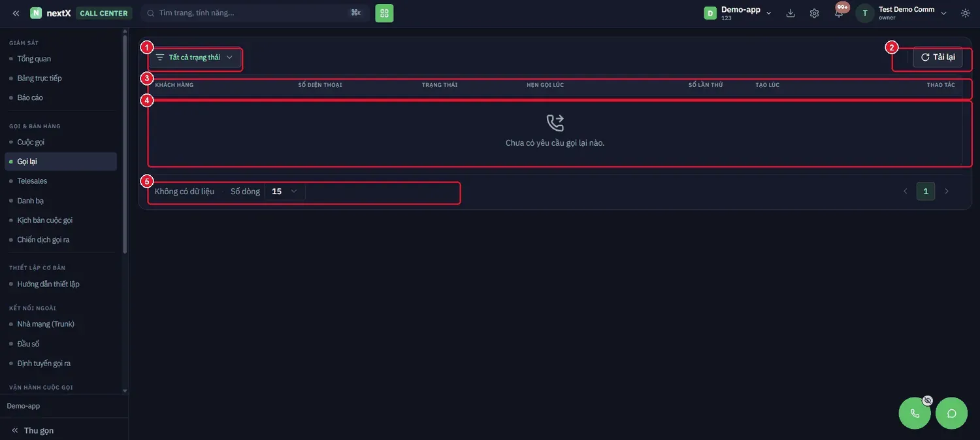Click the Tải lại reload button
The height and width of the screenshot is (440, 980).
click(938, 58)
